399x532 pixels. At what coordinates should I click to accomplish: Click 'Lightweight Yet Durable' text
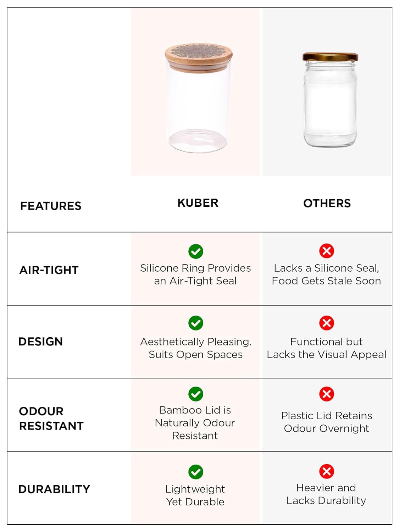[x=195, y=495]
